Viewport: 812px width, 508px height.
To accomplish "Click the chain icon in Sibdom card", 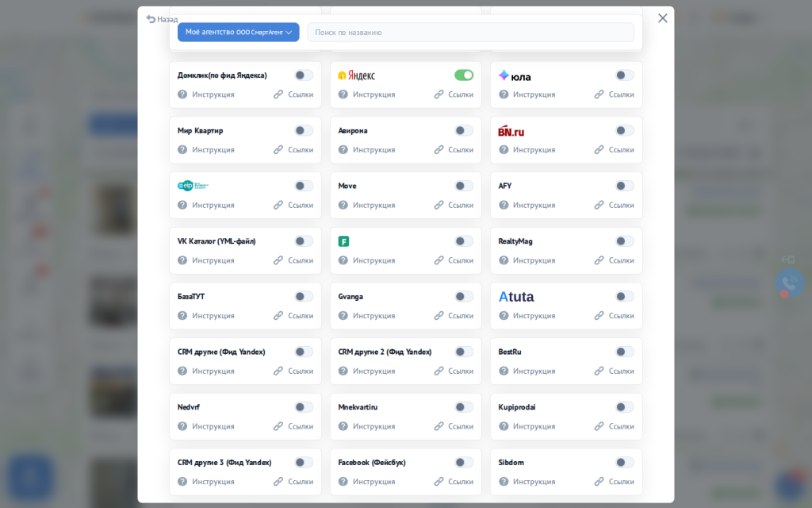I will click(599, 482).
